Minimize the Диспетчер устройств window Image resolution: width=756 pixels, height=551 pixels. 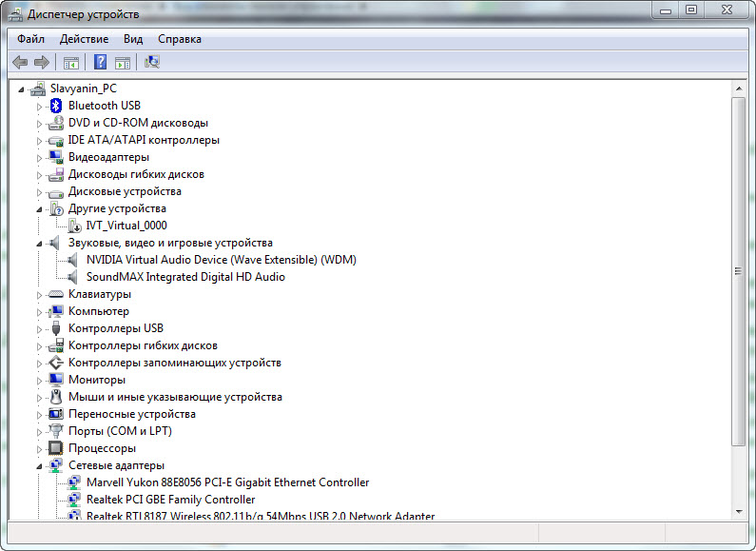666,10
